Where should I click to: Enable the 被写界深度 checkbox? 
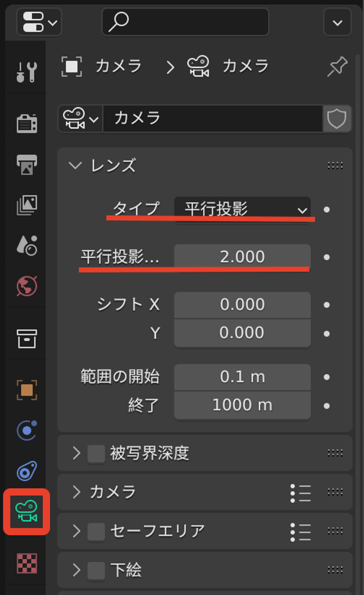tap(96, 453)
